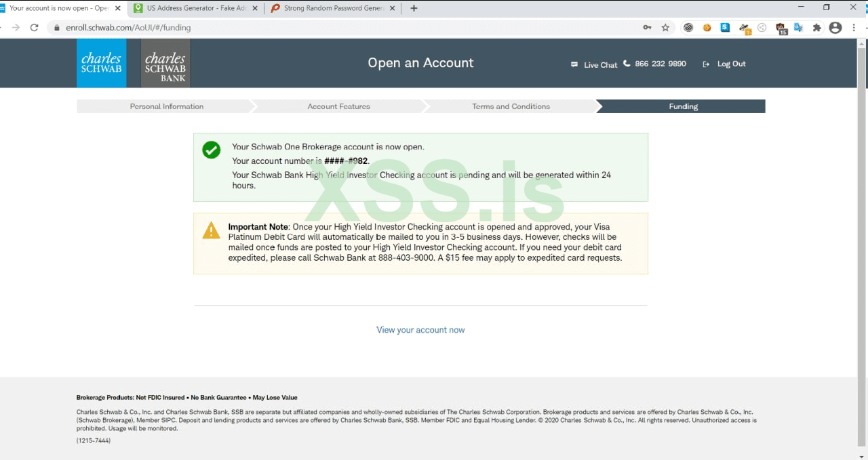The image size is (868, 460).
Task: Open Live Chat
Action: click(600, 65)
